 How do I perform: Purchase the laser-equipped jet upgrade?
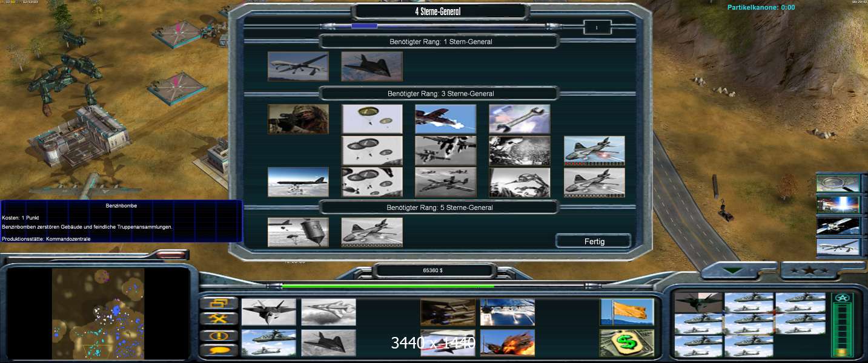pyautogui.click(x=448, y=343)
